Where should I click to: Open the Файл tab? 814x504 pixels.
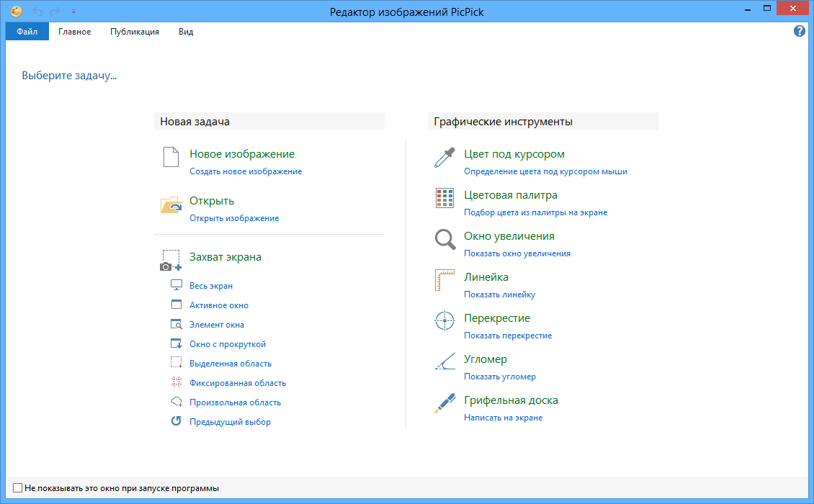[x=27, y=32]
